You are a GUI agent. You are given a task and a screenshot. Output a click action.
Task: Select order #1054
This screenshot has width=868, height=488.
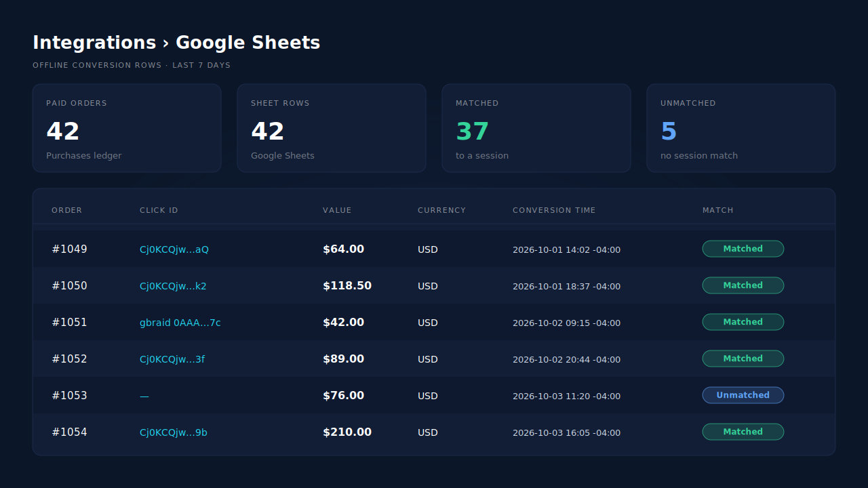click(x=69, y=432)
